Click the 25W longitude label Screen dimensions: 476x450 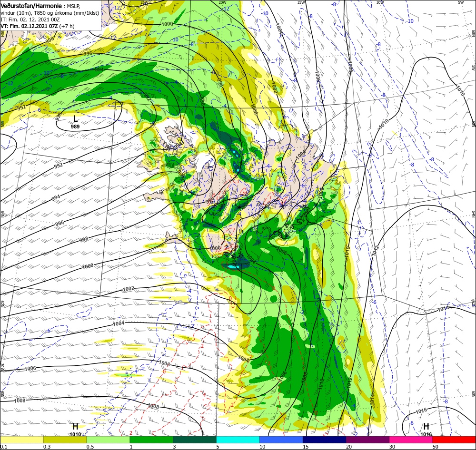click(x=145, y=2)
